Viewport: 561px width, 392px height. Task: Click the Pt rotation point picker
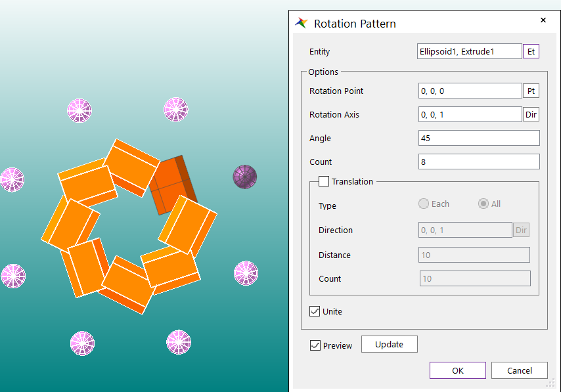coord(531,91)
